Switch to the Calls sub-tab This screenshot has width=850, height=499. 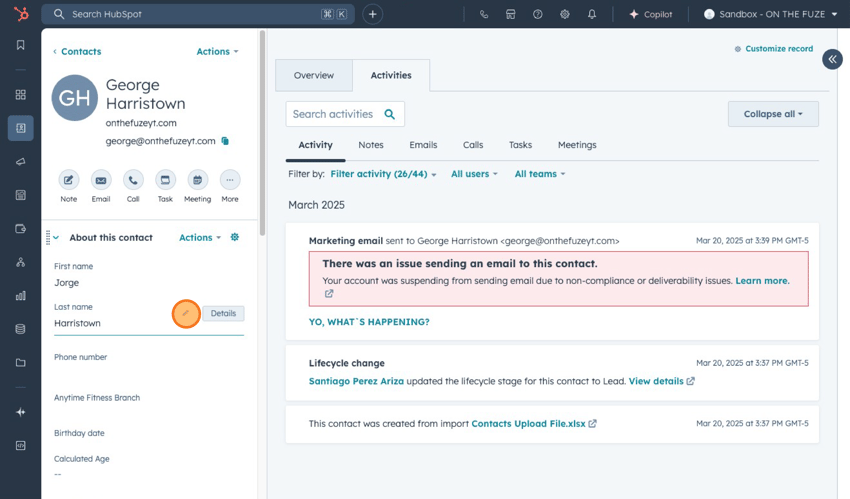pos(473,145)
